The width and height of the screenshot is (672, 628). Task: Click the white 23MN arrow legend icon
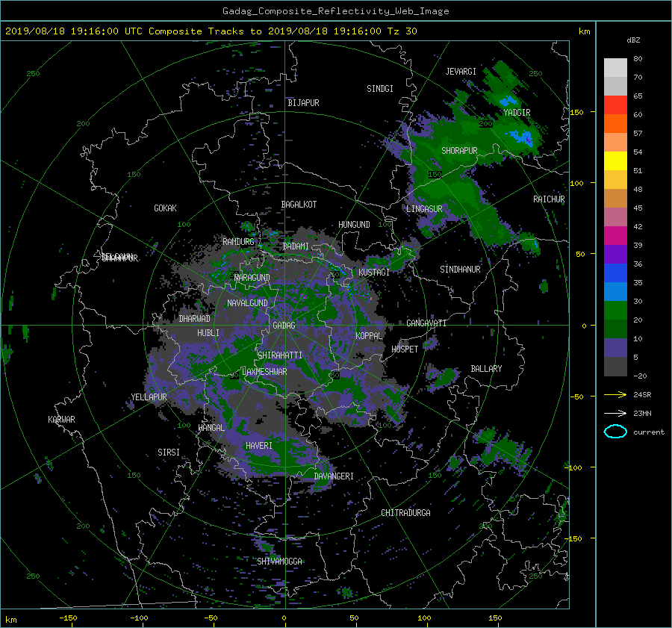[x=615, y=413]
